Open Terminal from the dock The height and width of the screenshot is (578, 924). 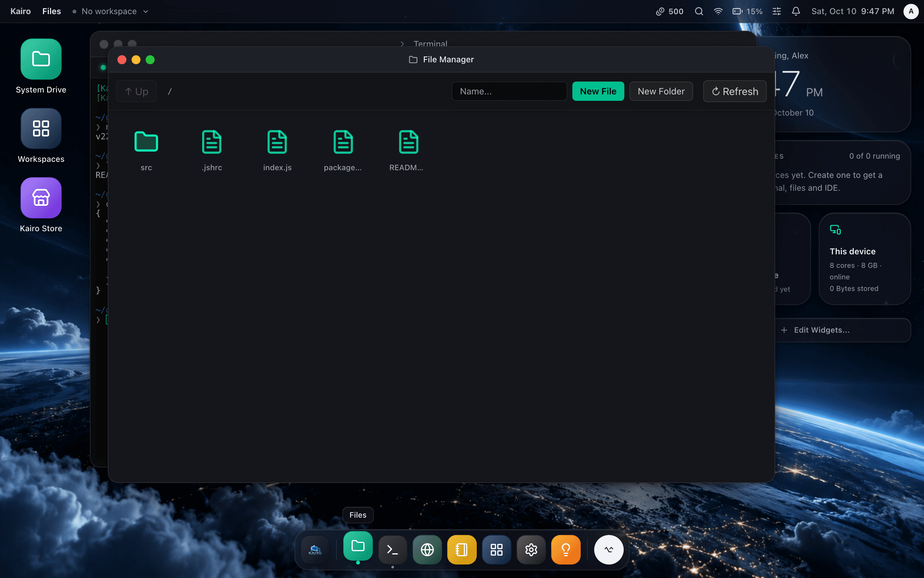click(x=392, y=550)
